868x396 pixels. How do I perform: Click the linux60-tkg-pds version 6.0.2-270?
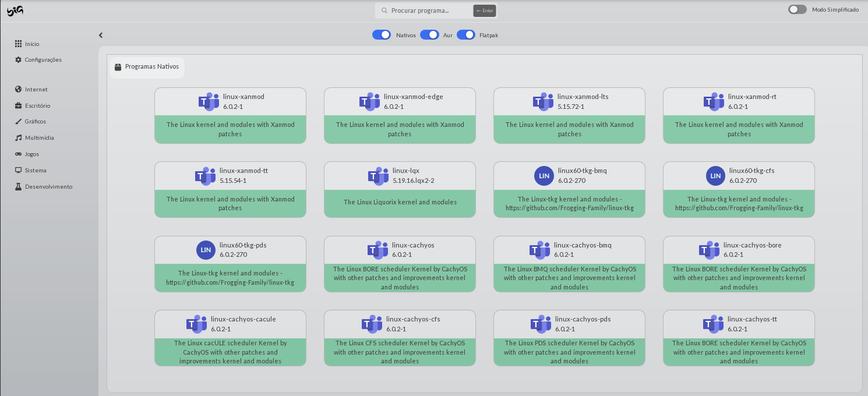tap(234, 254)
